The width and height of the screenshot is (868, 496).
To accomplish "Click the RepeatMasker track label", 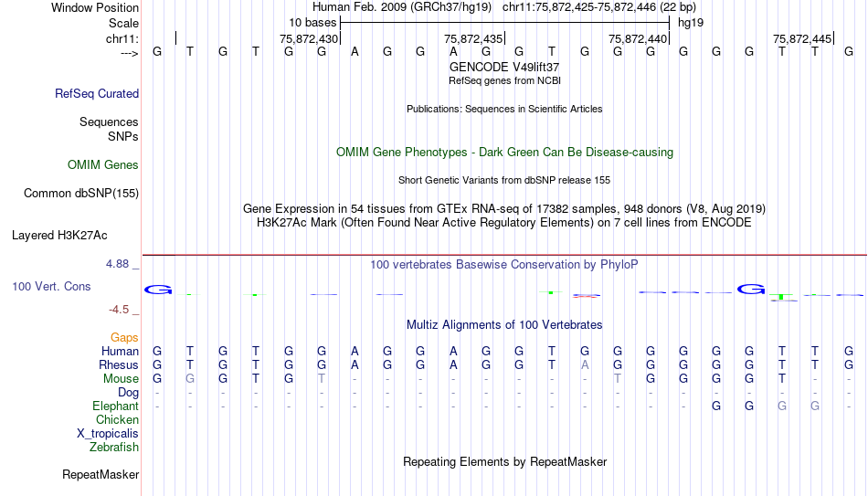I will (x=101, y=474).
